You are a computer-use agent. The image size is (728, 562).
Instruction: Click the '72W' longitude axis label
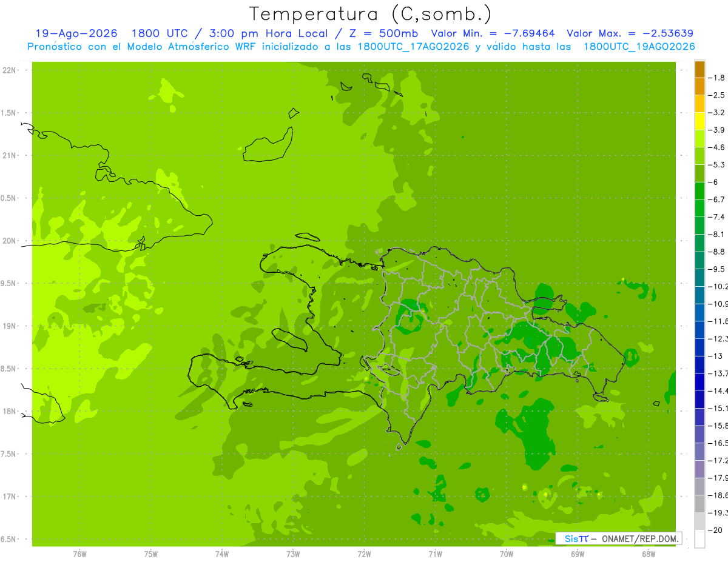[x=364, y=554]
